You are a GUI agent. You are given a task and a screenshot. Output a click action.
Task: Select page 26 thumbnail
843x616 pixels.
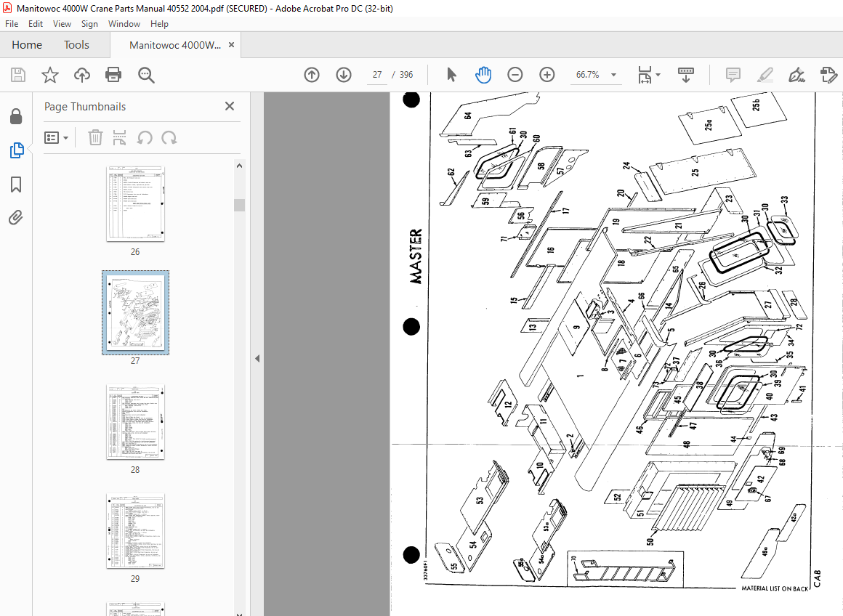click(x=135, y=203)
